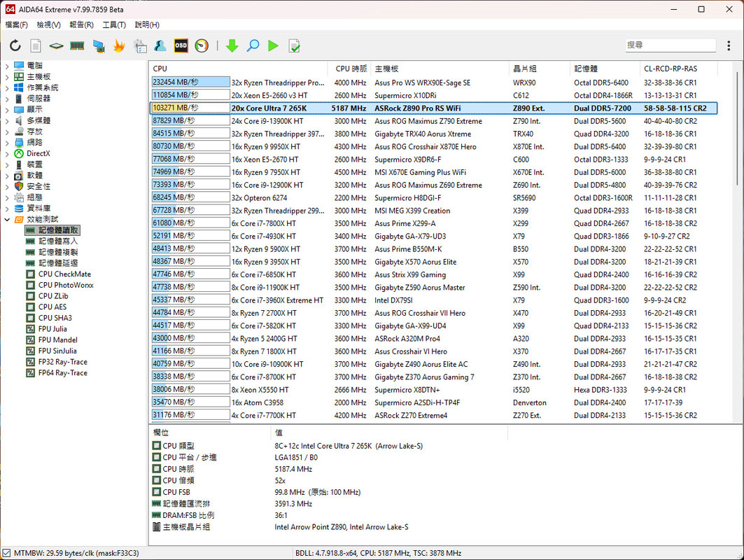Open the gauge sensor panel icon
744x560 pixels.
pyautogui.click(x=202, y=45)
